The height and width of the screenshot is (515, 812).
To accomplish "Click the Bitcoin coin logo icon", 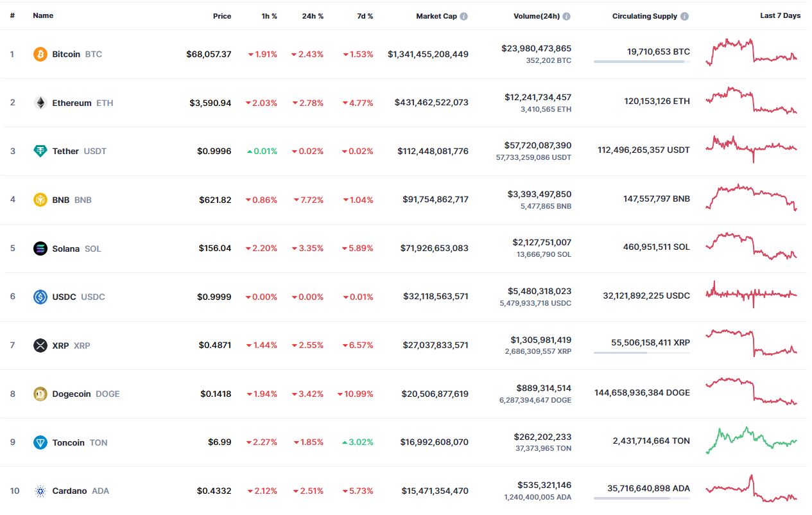I will 40,55.
